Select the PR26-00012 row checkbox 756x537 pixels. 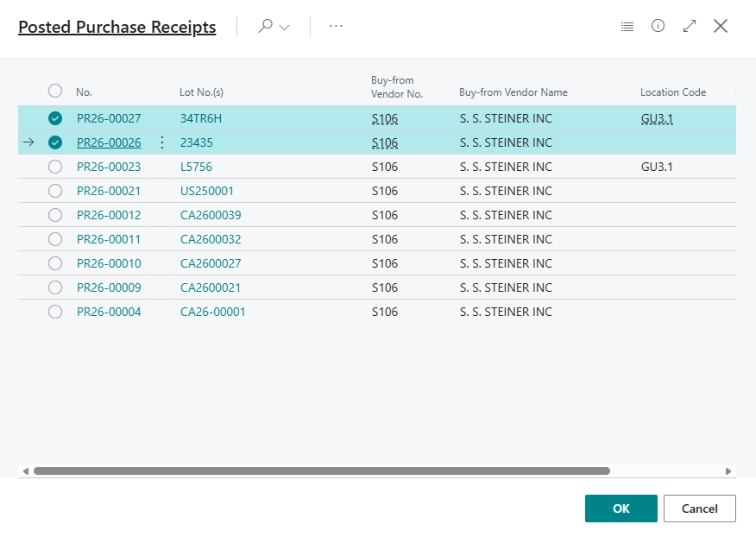pos(55,215)
